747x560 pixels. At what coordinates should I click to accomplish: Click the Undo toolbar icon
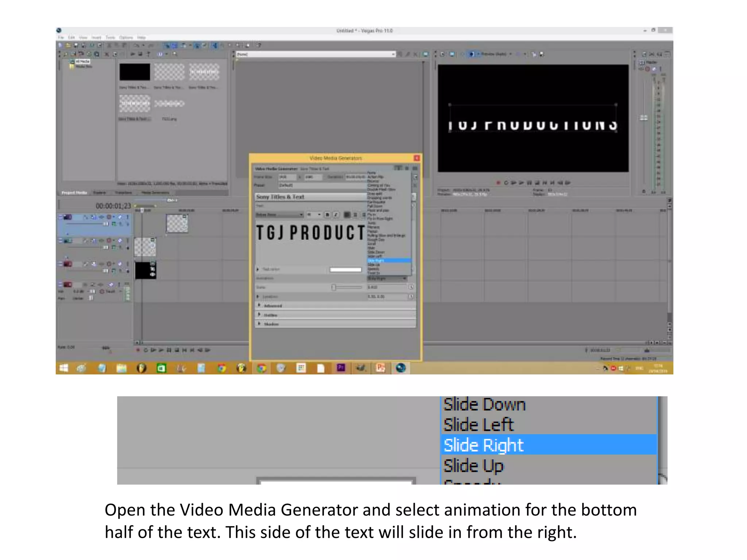[136, 45]
